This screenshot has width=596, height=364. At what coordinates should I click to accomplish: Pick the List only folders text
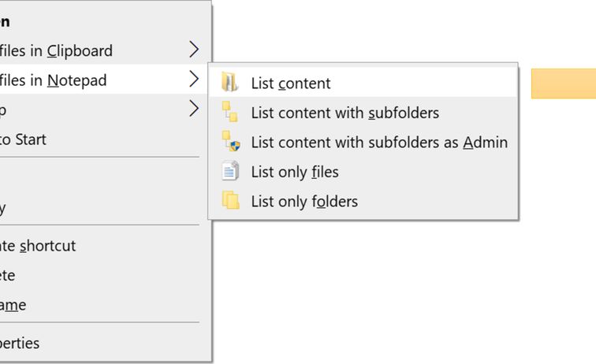304,201
